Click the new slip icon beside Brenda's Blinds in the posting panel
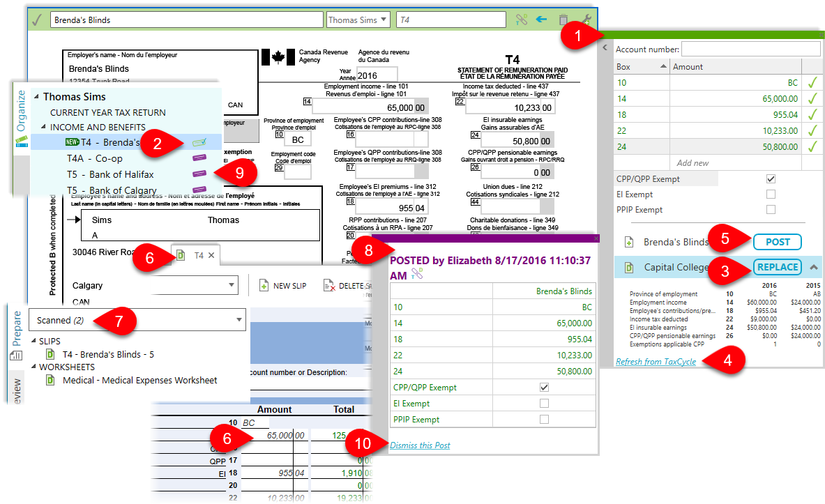 (629, 242)
